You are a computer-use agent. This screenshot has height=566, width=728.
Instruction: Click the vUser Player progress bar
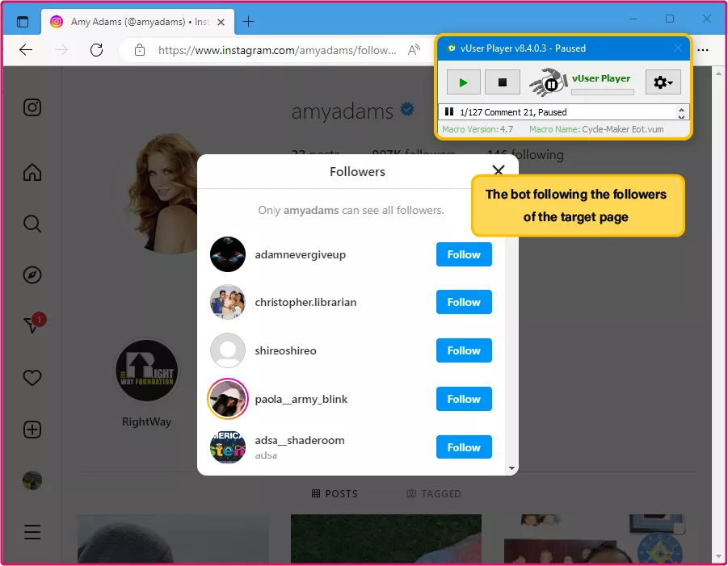point(602,92)
